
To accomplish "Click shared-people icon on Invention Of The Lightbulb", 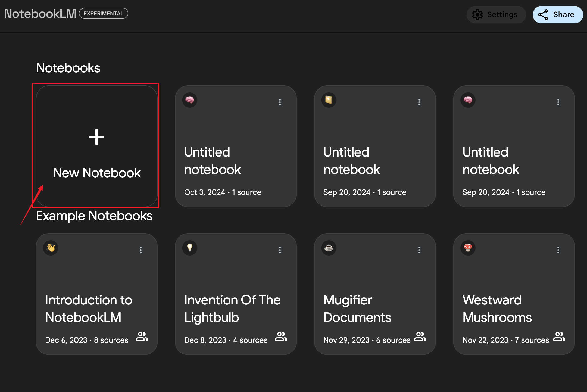I will pos(281,337).
